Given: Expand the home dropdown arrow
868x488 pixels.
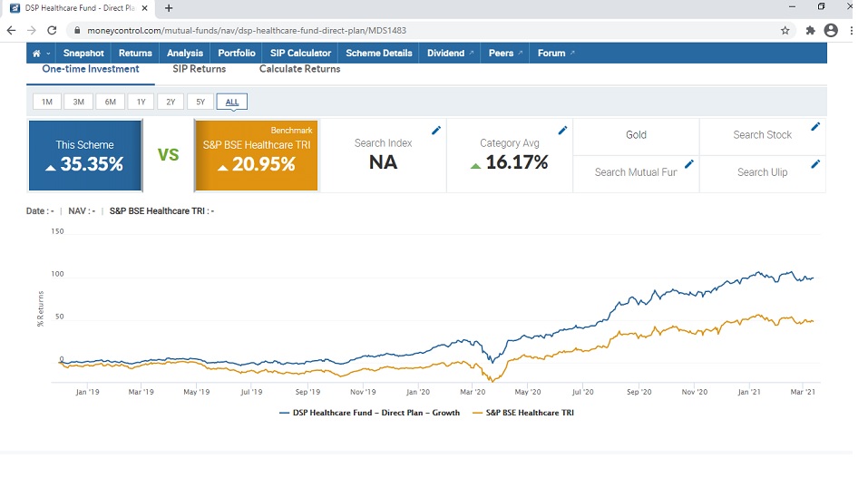Looking at the screenshot, I should tap(48, 54).
